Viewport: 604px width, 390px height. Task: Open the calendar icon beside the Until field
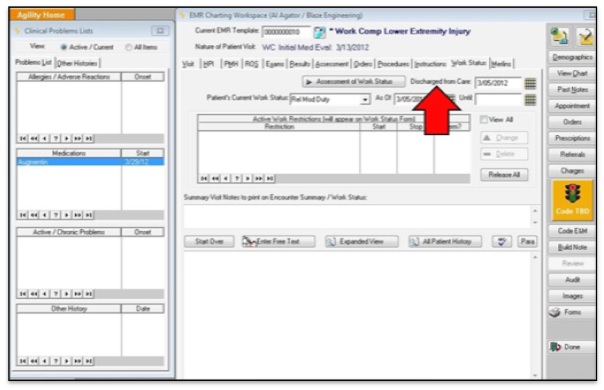[530, 100]
